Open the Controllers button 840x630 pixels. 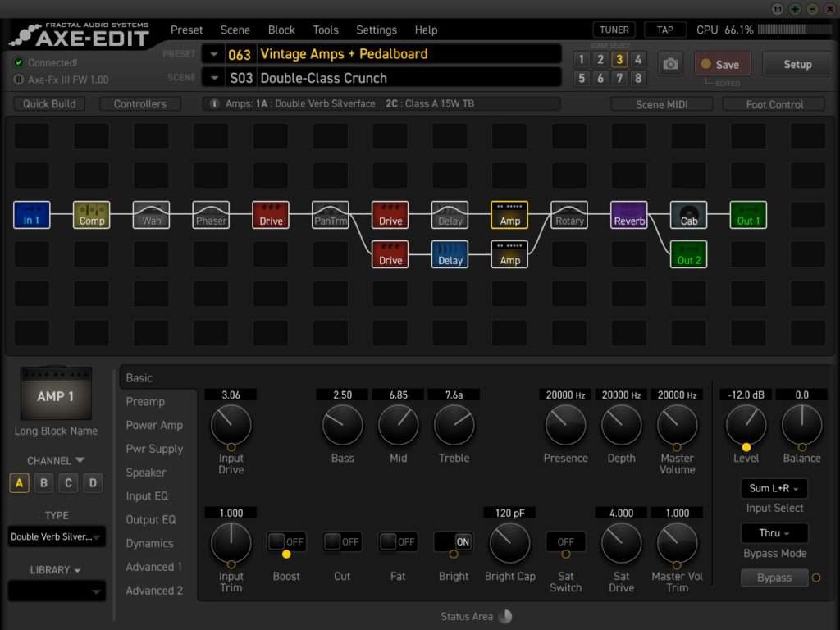(139, 104)
